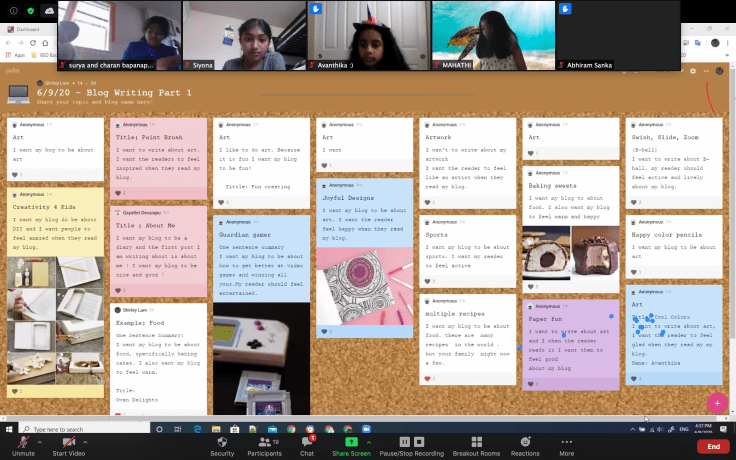The width and height of the screenshot is (736, 460).
Task: Open the Zoom Chat panel
Action: coord(307,443)
